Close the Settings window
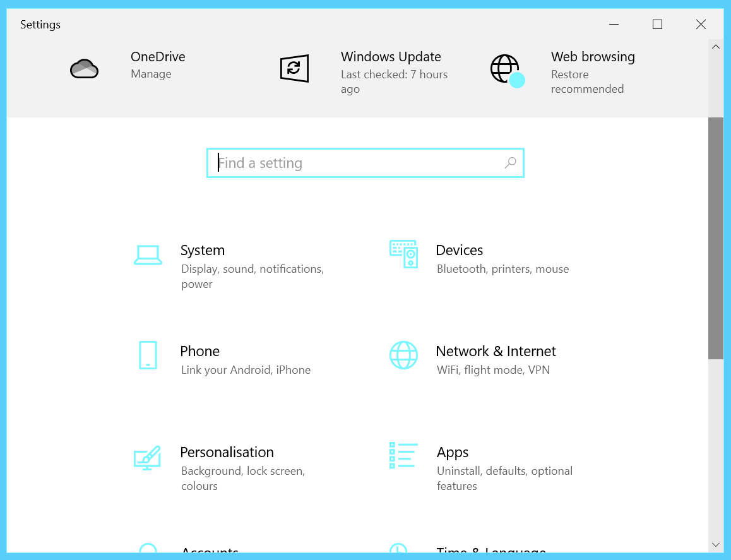The height and width of the screenshot is (560, 731). [x=701, y=24]
